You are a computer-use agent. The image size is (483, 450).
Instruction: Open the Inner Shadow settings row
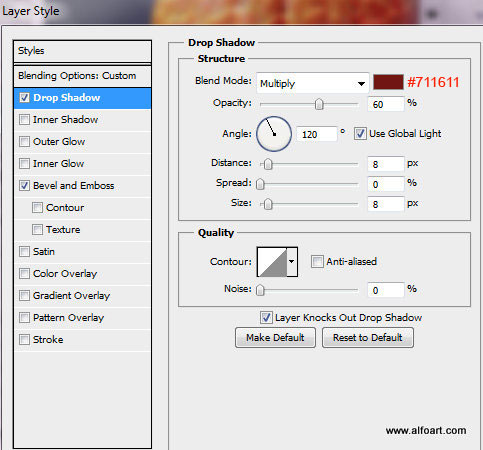[83, 120]
